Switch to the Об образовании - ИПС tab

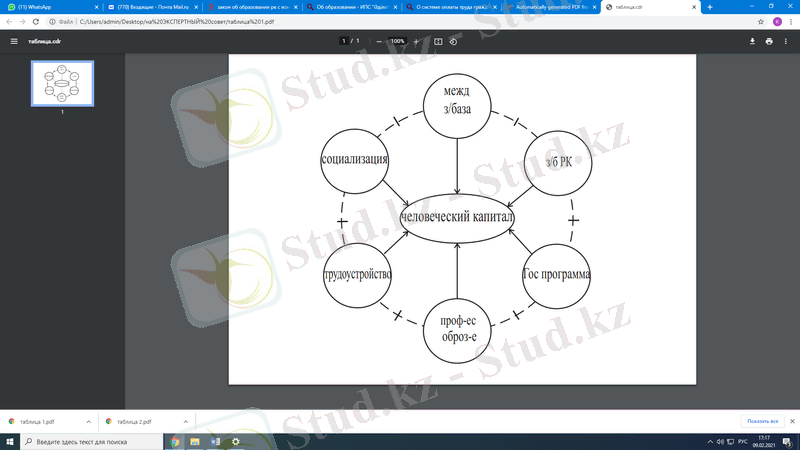352,7
